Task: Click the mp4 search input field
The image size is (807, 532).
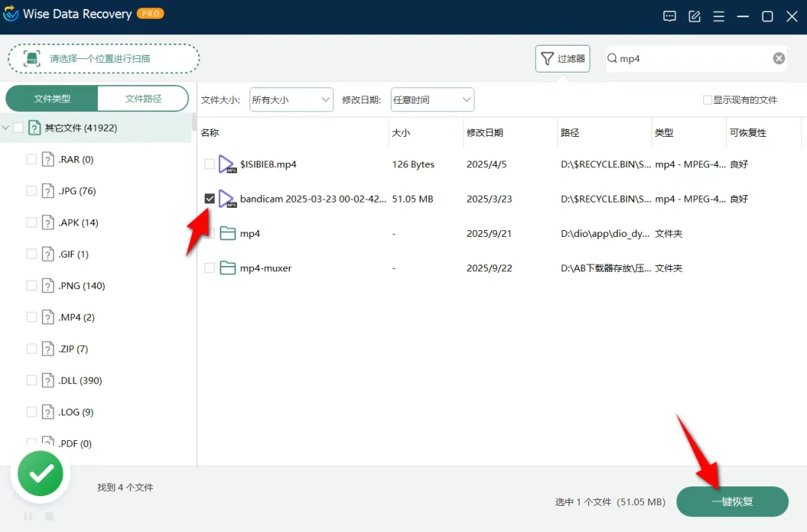Action: (x=691, y=58)
